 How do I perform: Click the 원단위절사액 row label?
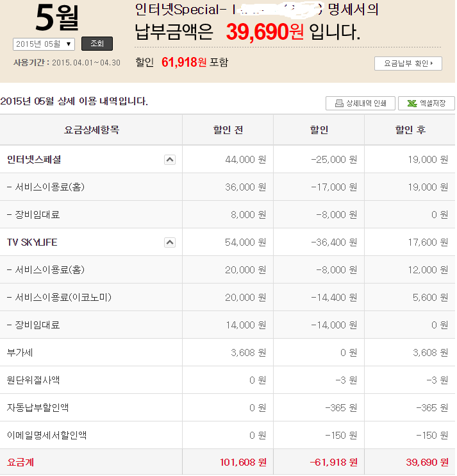tap(33, 380)
